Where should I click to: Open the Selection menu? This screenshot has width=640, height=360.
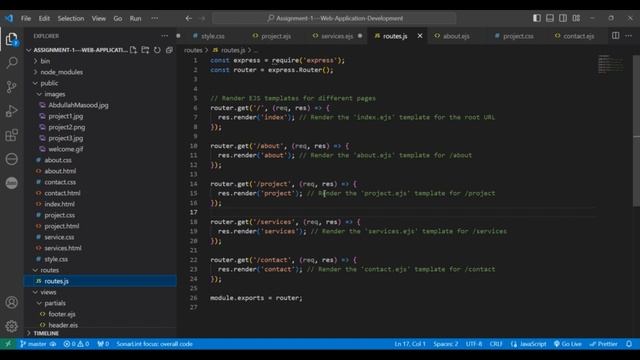tap(71, 18)
